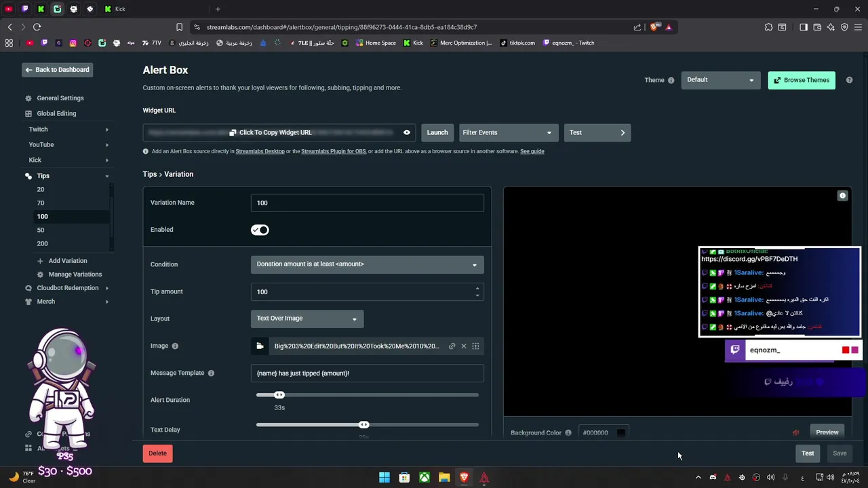Image resolution: width=868 pixels, height=488 pixels.
Task: Toggle preview mute speaker icon
Action: point(796,432)
